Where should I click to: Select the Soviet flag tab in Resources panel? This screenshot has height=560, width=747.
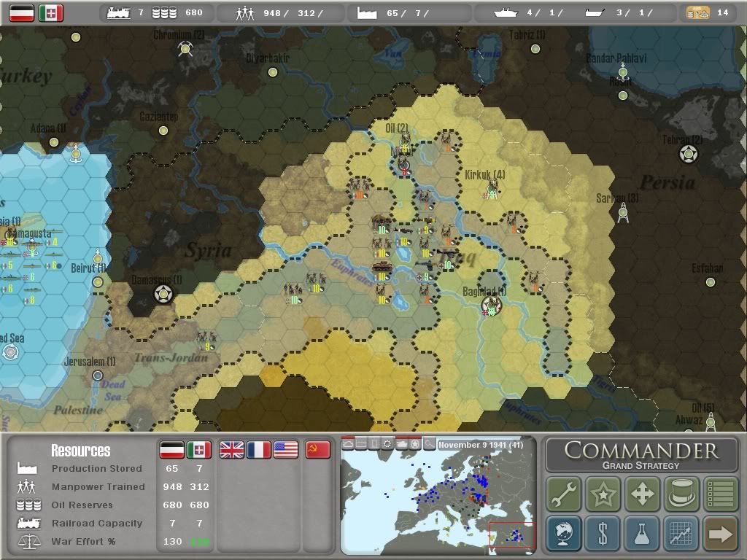[x=318, y=449]
